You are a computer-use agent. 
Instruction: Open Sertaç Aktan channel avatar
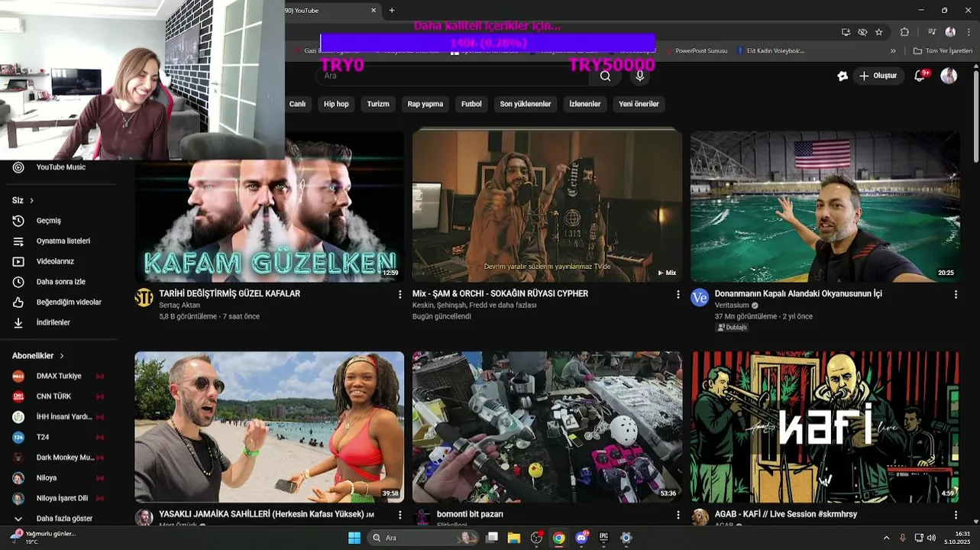click(144, 298)
